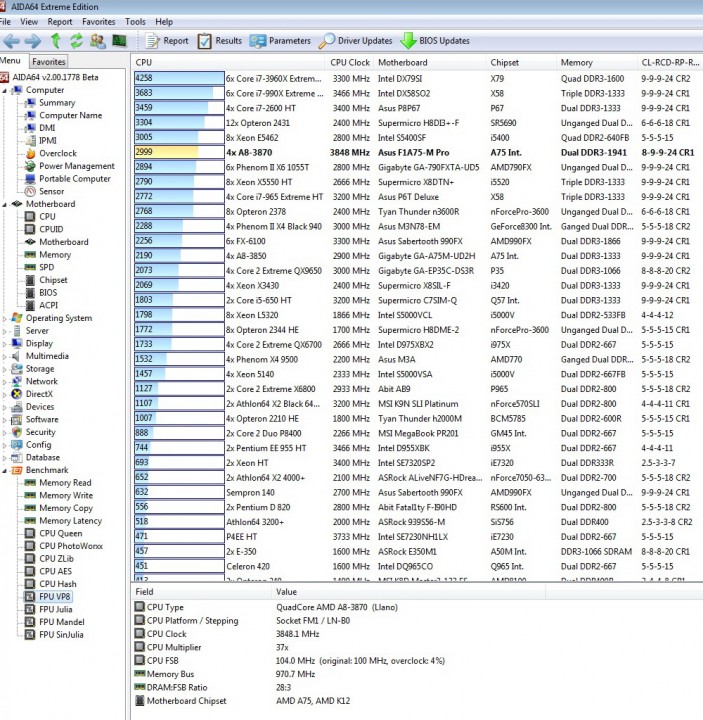Viewport: 703px width, 720px height.
Task: Open the File menu
Action: click(6, 22)
